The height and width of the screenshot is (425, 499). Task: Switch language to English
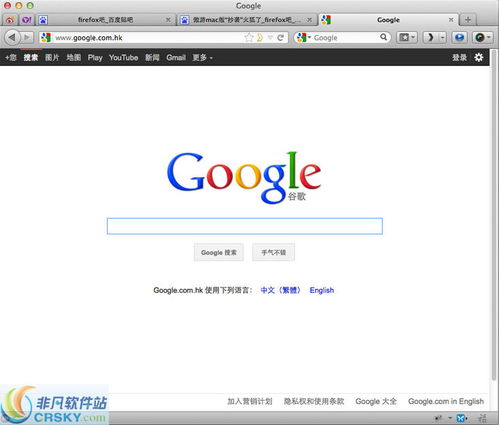click(x=322, y=290)
